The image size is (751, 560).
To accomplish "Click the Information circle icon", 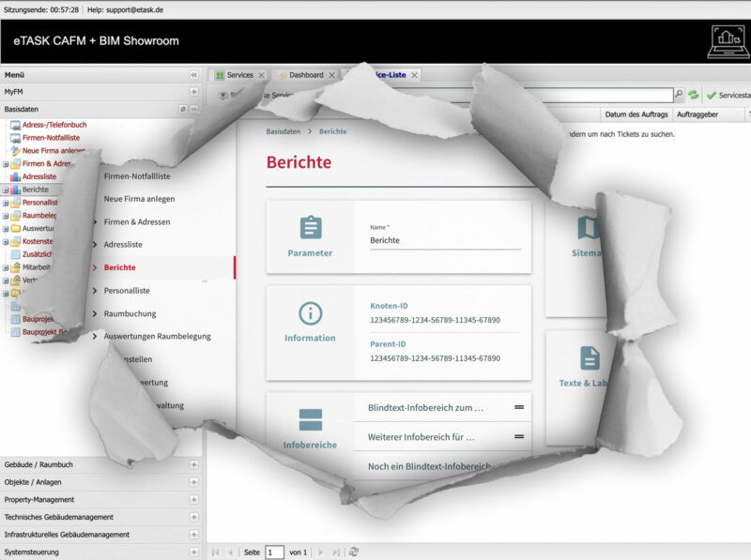I will [311, 313].
